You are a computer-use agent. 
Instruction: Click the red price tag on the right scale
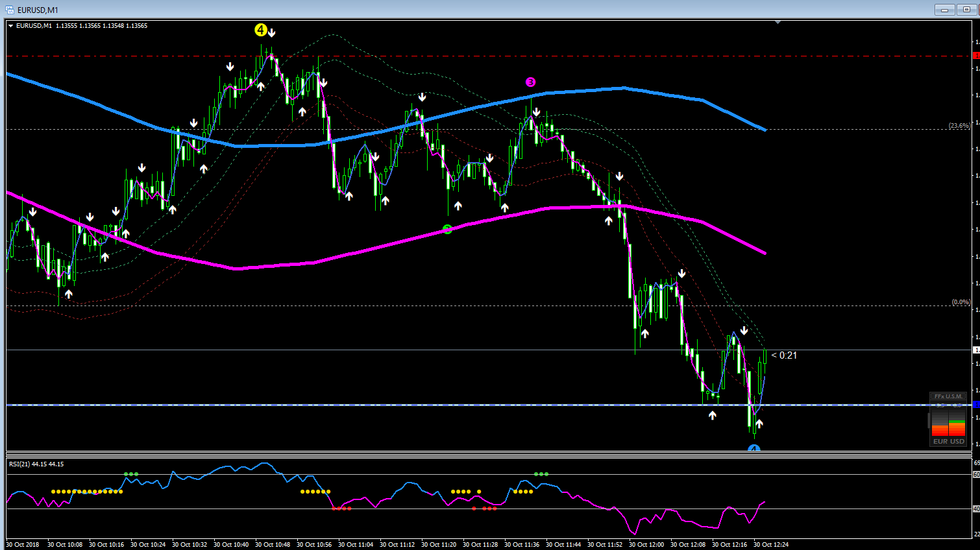[976, 56]
